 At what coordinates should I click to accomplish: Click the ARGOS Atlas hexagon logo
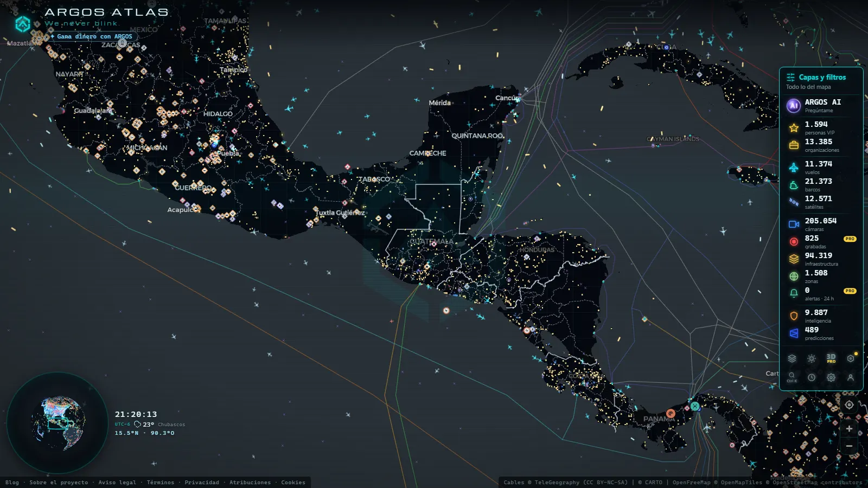click(x=23, y=23)
